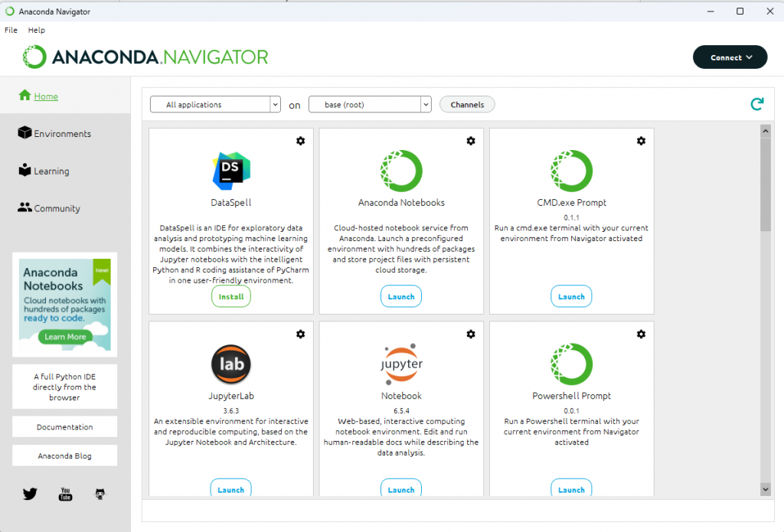Open the File menu
The image size is (784, 532).
(11, 30)
